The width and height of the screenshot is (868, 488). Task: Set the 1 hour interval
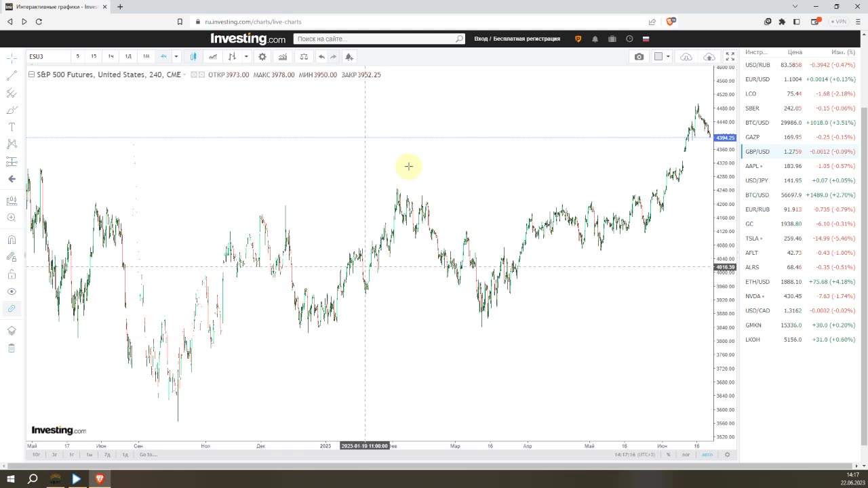click(111, 56)
